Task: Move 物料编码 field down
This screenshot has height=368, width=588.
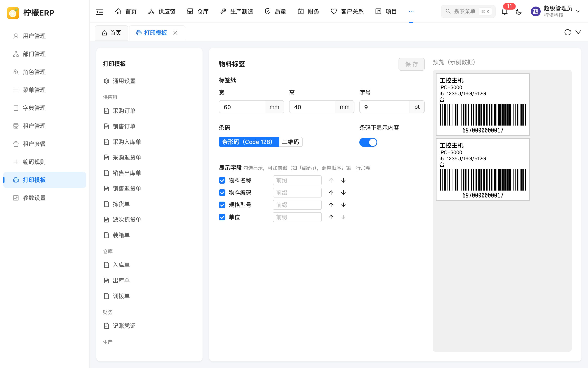Action: (343, 193)
